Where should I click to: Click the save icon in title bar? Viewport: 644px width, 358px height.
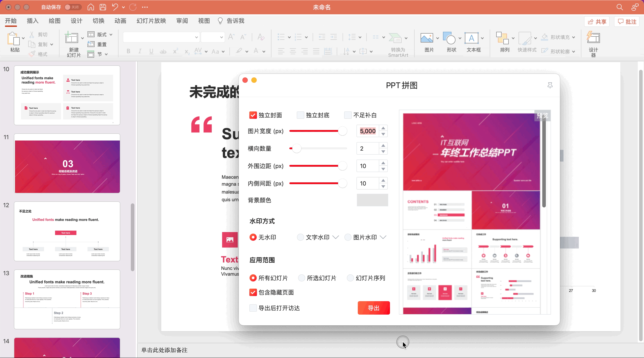click(103, 7)
